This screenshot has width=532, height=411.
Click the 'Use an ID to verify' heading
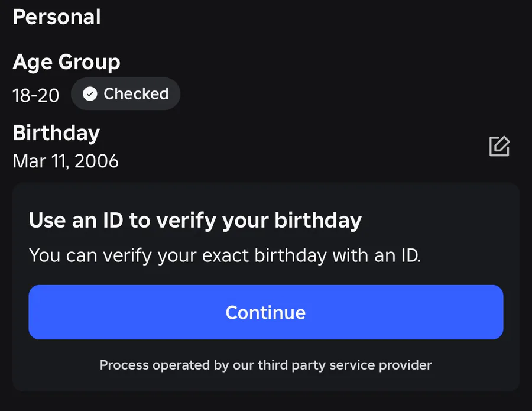point(195,221)
